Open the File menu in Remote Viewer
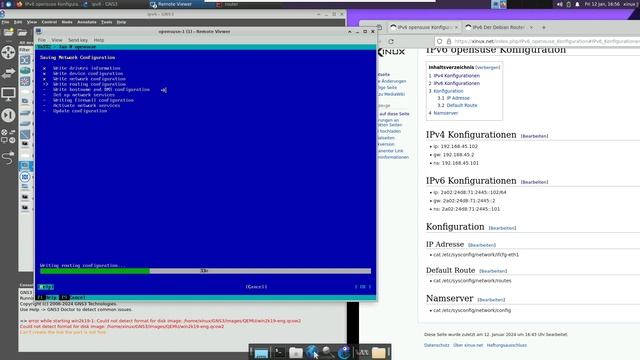Viewport: 640px width, 360px height. [x=42, y=40]
